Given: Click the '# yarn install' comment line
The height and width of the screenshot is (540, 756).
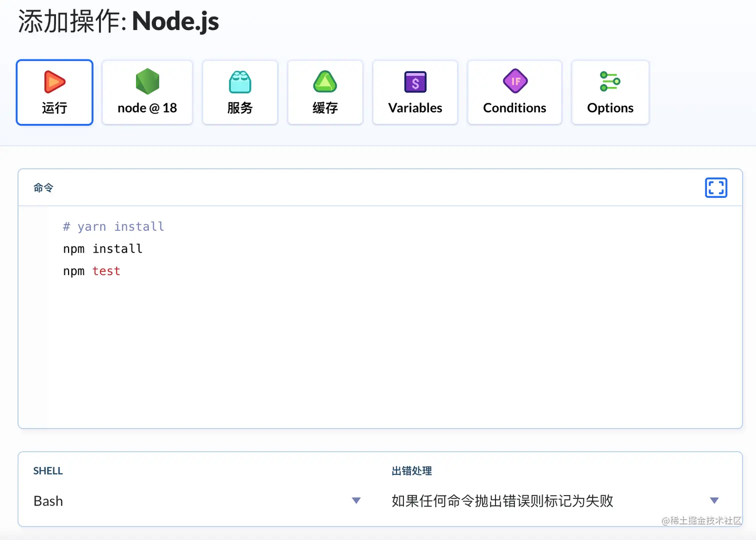Looking at the screenshot, I should [113, 226].
